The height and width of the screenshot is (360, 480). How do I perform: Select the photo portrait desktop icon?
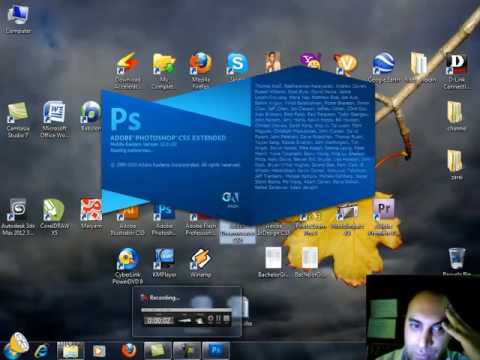[273, 62]
